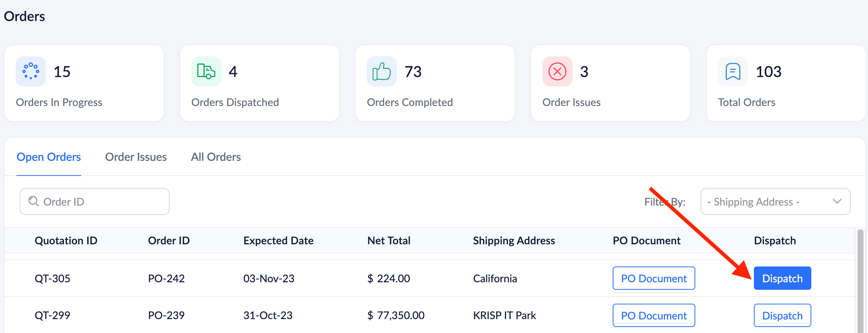The height and width of the screenshot is (333, 868).
Task: Open PO Document for order PO-242
Action: [x=654, y=279]
